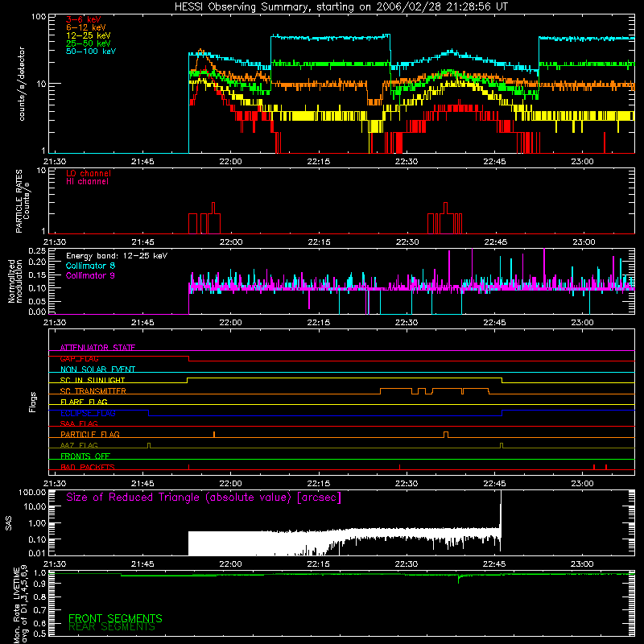Click the SAS spike near 22:45
The image size is (644, 644).
coord(501,519)
